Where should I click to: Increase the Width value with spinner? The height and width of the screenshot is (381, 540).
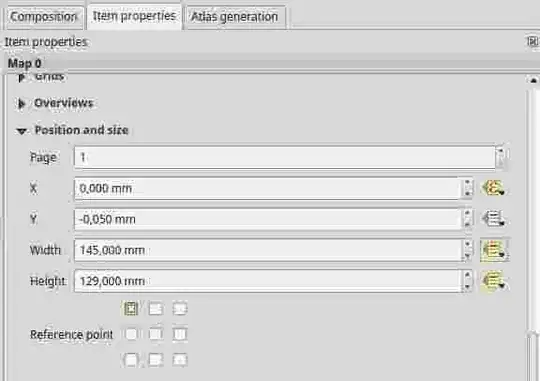point(467,245)
